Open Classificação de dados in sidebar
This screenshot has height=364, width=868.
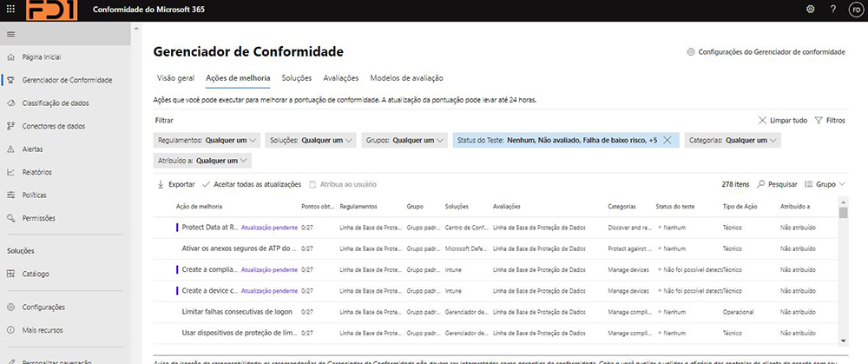point(56,103)
